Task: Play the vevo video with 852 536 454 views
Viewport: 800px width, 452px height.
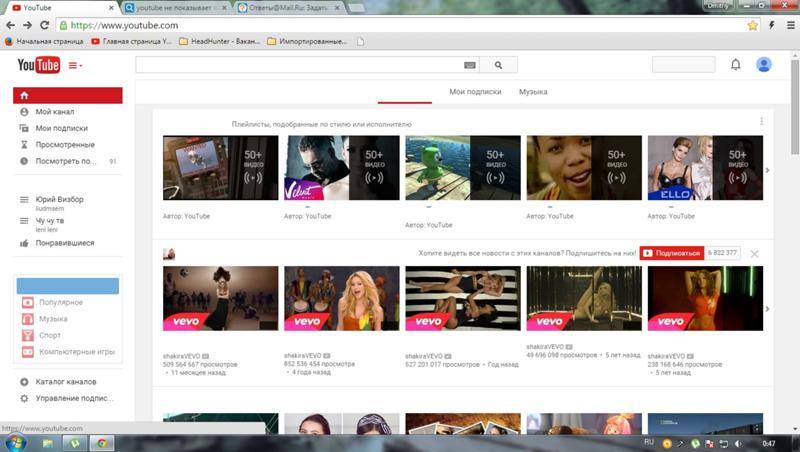Action: pos(342,298)
